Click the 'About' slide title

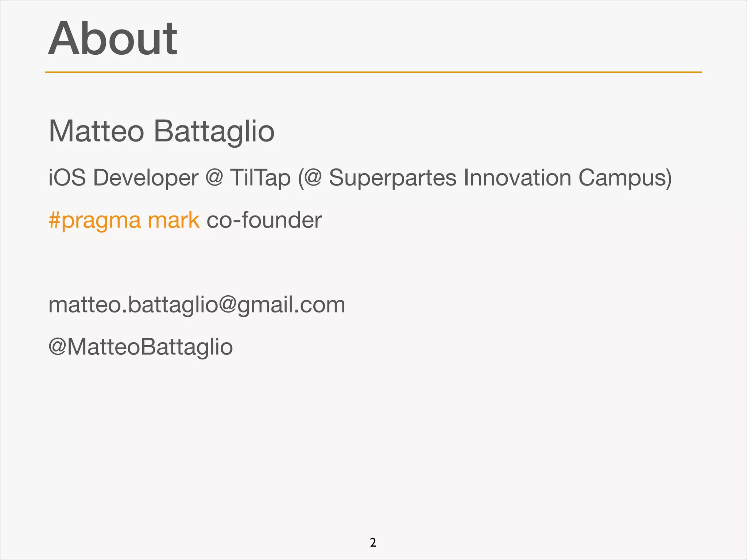tap(112, 39)
